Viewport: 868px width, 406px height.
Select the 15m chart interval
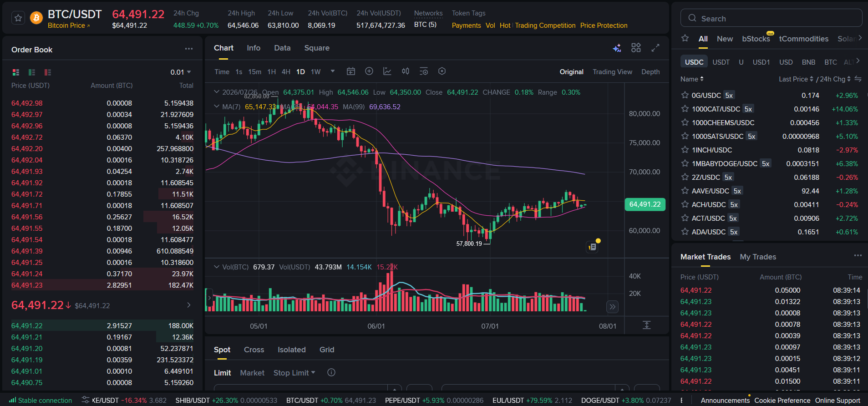click(x=254, y=72)
